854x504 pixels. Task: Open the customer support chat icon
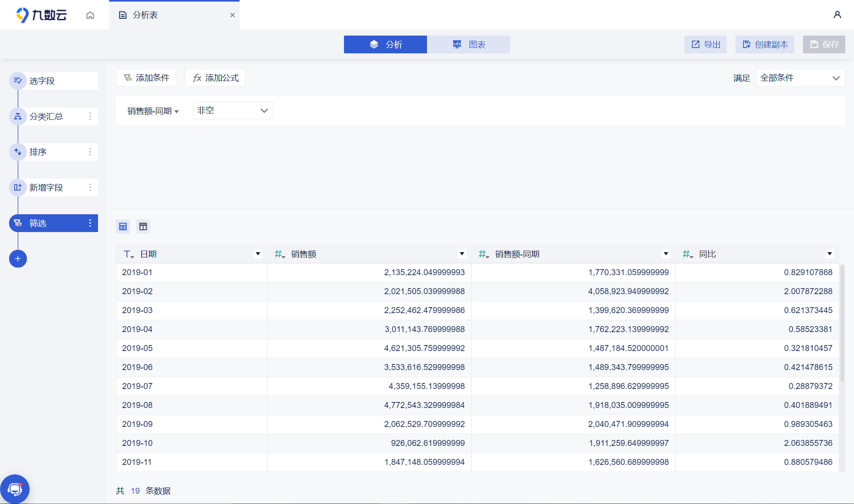(x=15, y=489)
